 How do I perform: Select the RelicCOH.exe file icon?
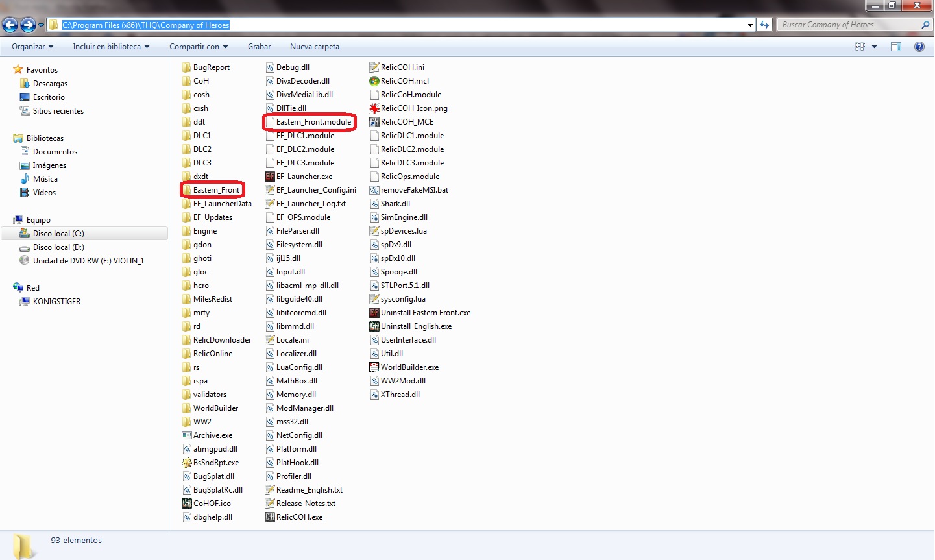pyautogui.click(x=270, y=517)
